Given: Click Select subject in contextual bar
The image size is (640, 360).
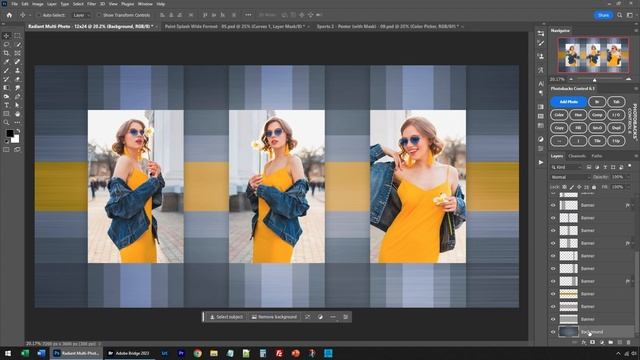Looking at the screenshot, I should [x=226, y=317].
